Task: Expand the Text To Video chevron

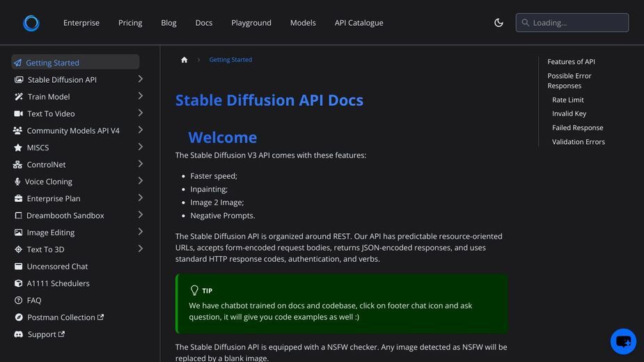Action: tap(141, 113)
